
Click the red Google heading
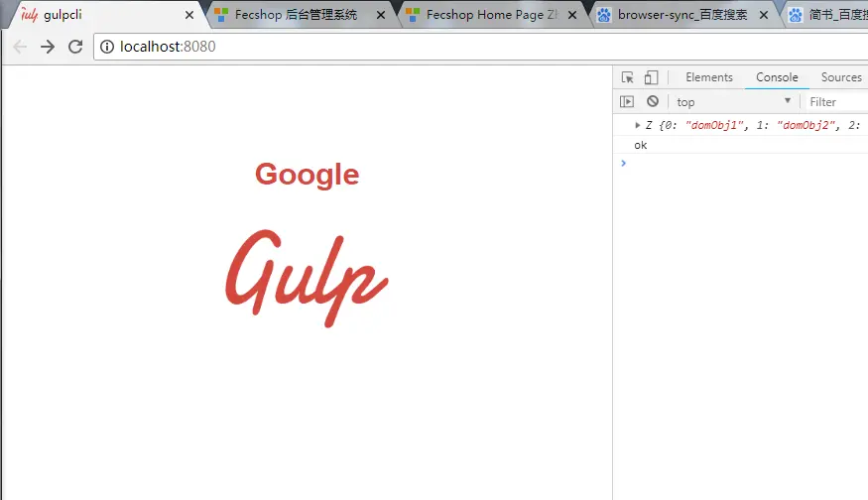(x=308, y=175)
